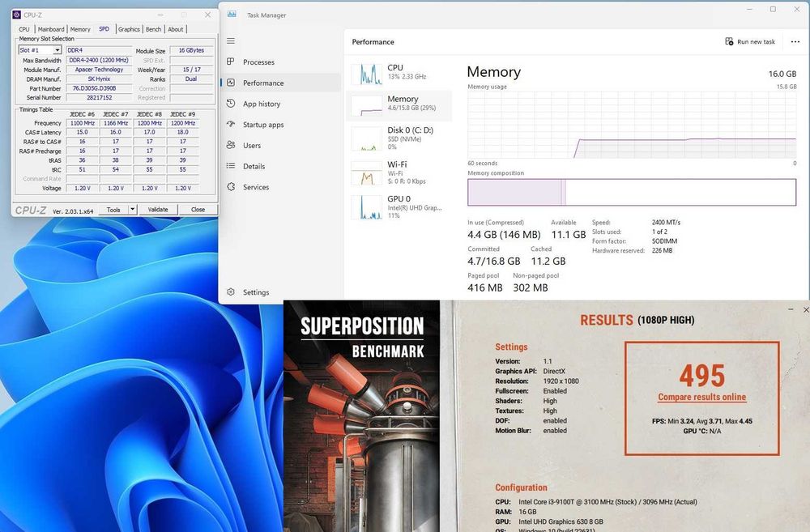Viewport: 810px width, 532px height.
Task: Click the CPU-Z title bar app icon
Action: pyautogui.click(x=16, y=15)
